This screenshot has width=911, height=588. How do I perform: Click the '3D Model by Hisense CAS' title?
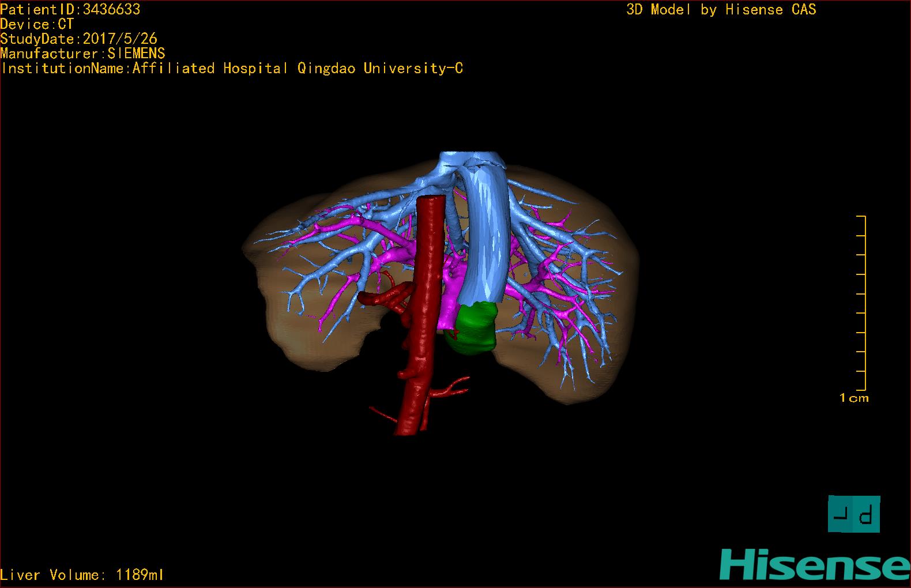pos(721,9)
